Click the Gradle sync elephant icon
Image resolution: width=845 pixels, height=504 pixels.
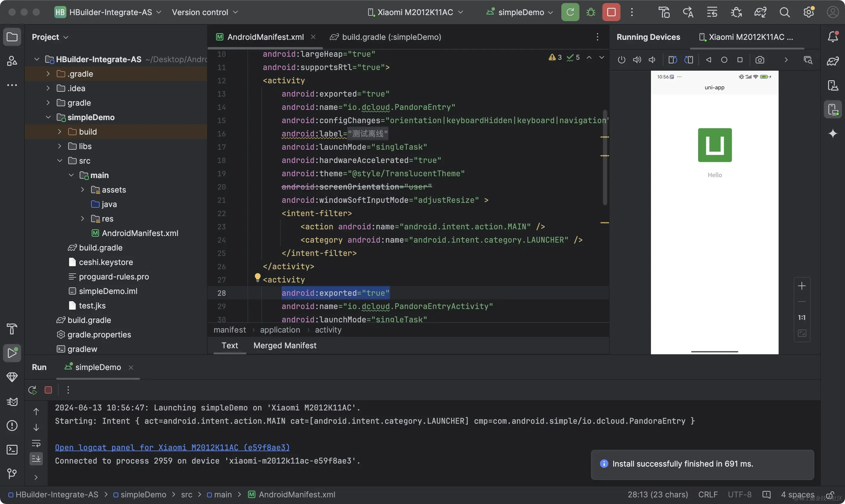point(760,12)
